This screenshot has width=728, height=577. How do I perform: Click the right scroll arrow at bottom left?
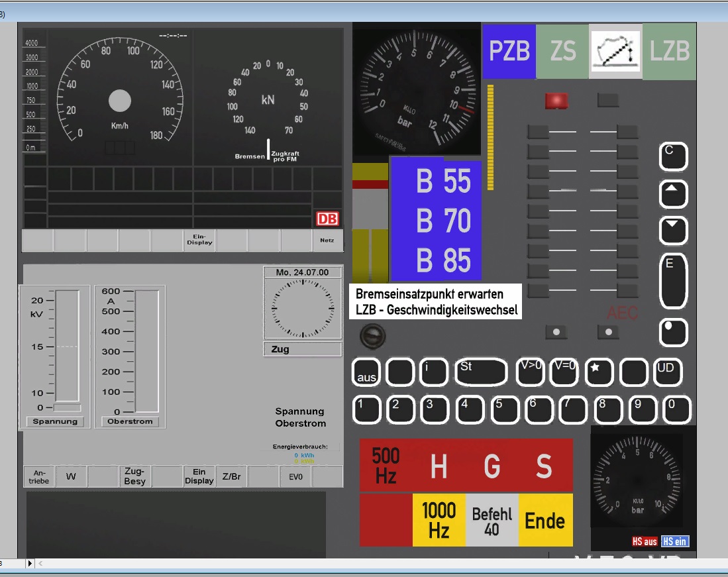click(x=30, y=563)
